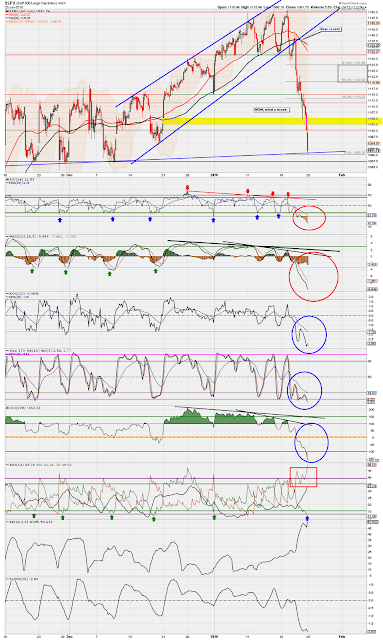This screenshot has height=640, width=383.
Task: Select the "WOW, what a move." annotation label
Action: pyautogui.click(x=271, y=109)
